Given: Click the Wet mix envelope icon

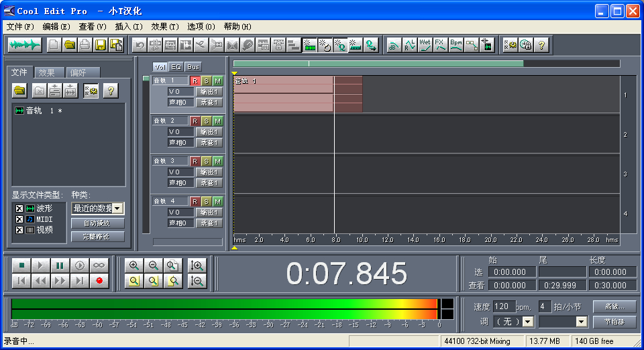Looking at the screenshot, I should 425,45.
